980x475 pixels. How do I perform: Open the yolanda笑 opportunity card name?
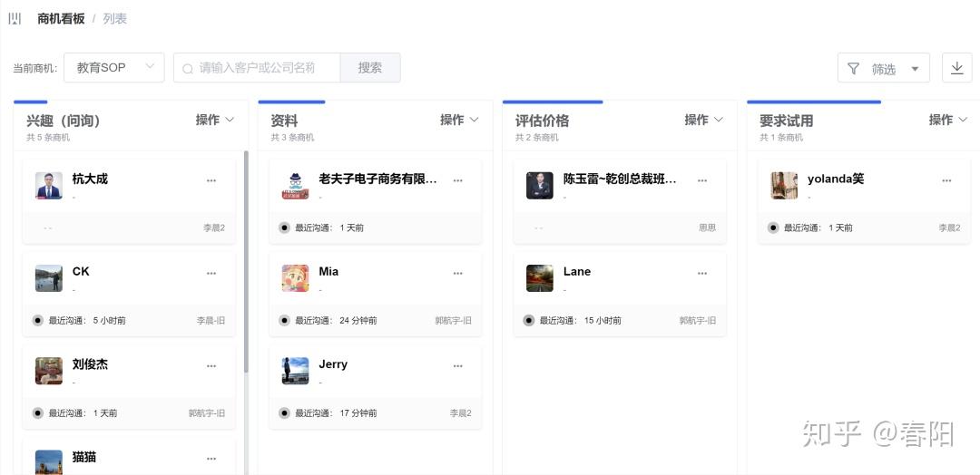[x=836, y=179]
